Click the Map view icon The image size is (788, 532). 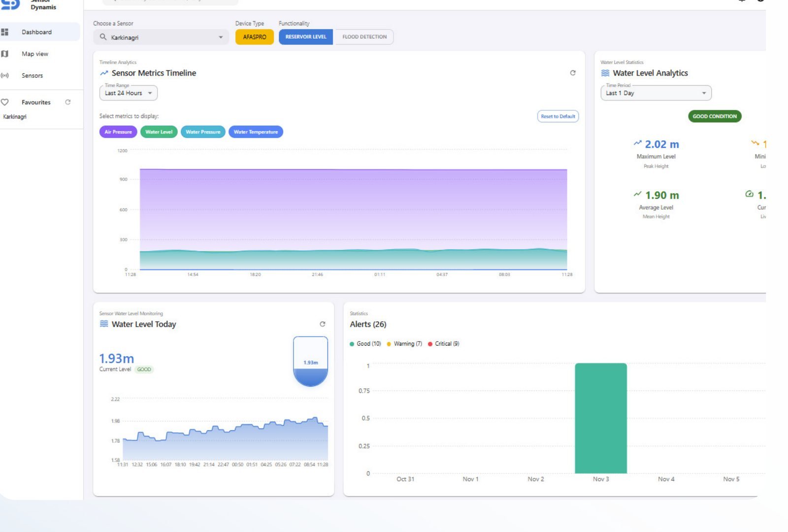5,54
